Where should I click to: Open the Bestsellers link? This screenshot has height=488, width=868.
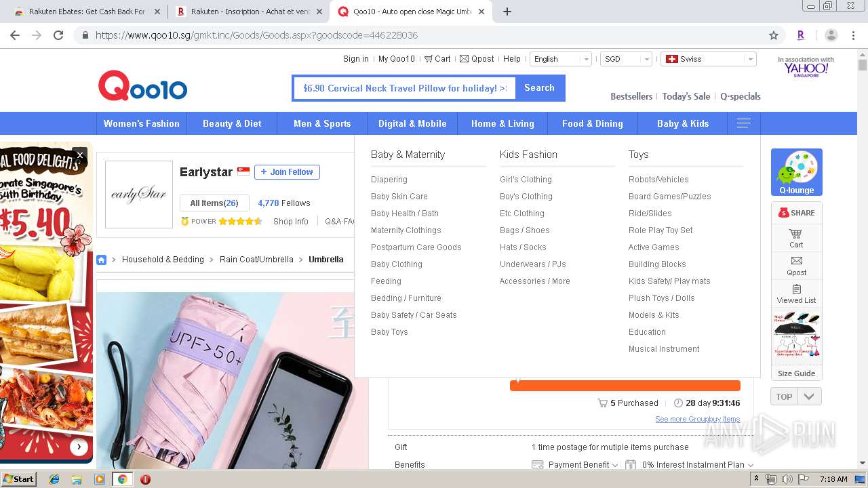click(631, 96)
